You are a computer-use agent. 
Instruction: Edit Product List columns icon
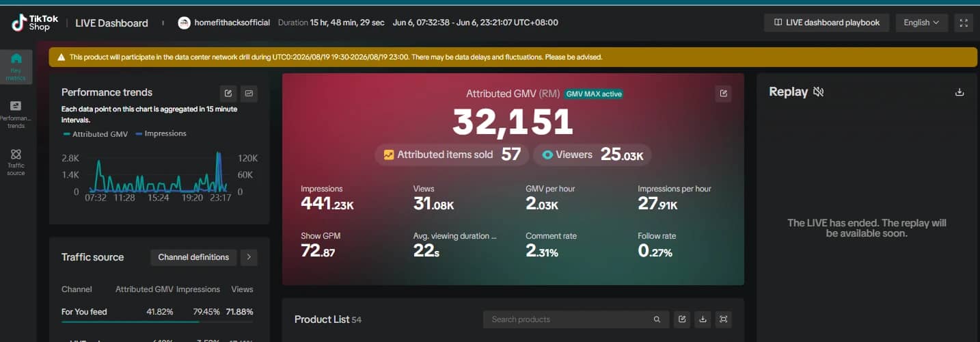pyautogui.click(x=681, y=319)
